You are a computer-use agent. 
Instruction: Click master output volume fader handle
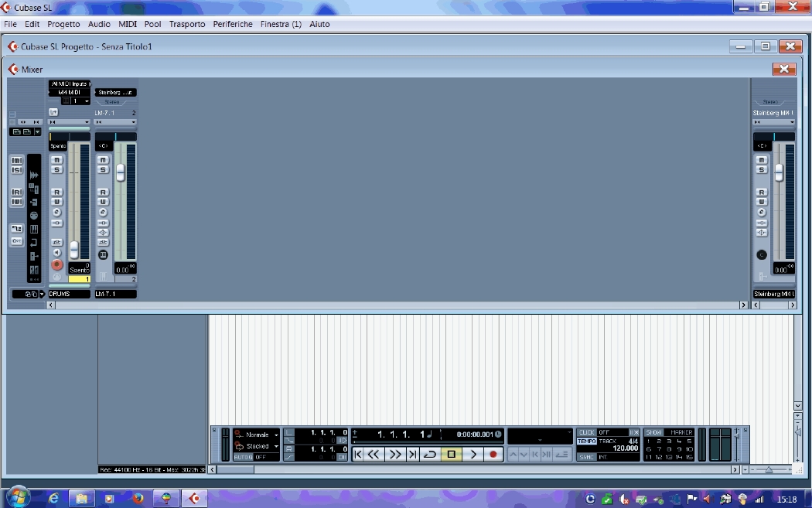click(x=779, y=172)
